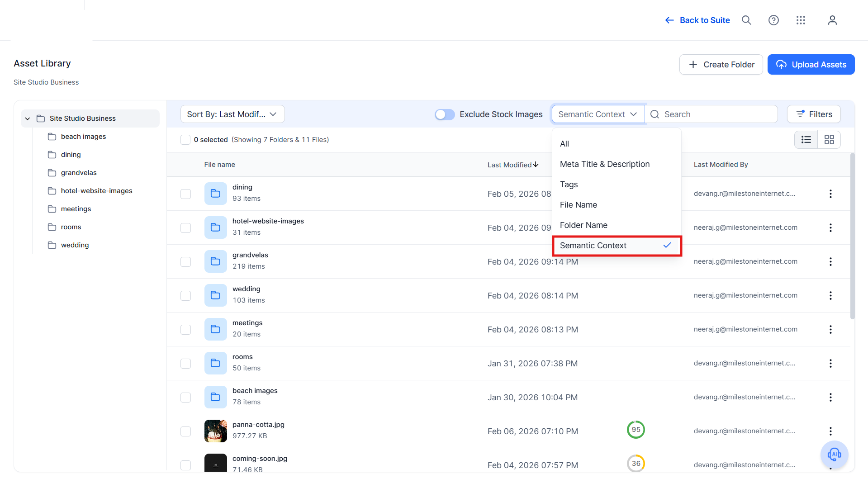The height and width of the screenshot is (488, 868).
Task: Choose Meta Title & Description option
Action: [x=617, y=164]
